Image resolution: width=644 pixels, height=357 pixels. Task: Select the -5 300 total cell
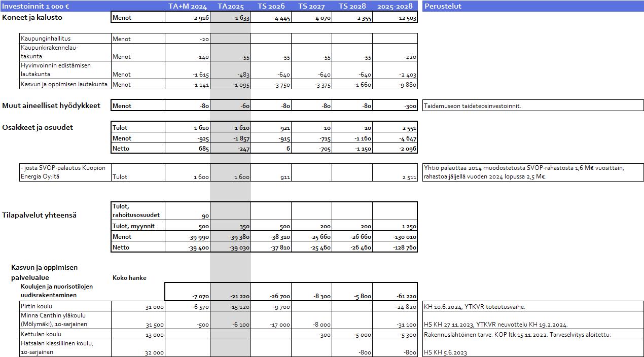click(395, 334)
